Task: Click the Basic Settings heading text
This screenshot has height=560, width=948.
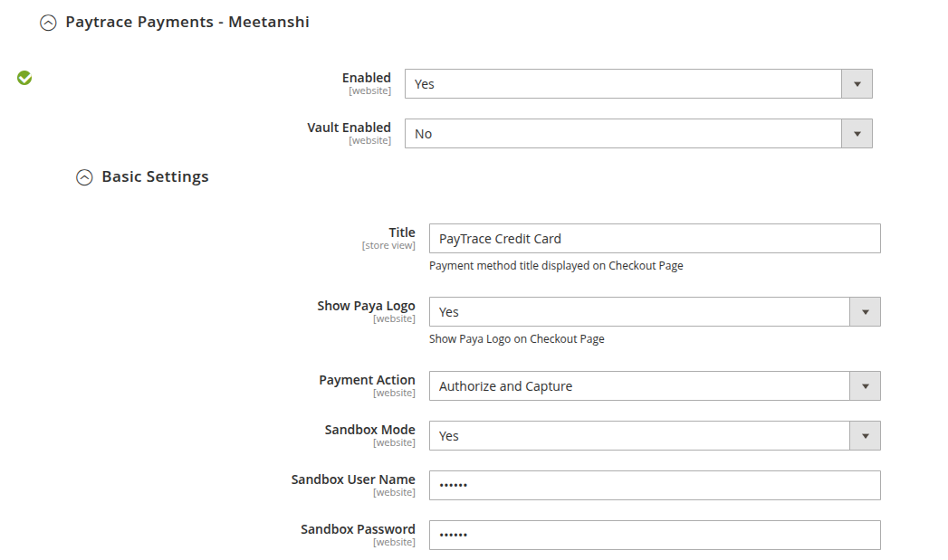Action: pyautogui.click(x=155, y=177)
